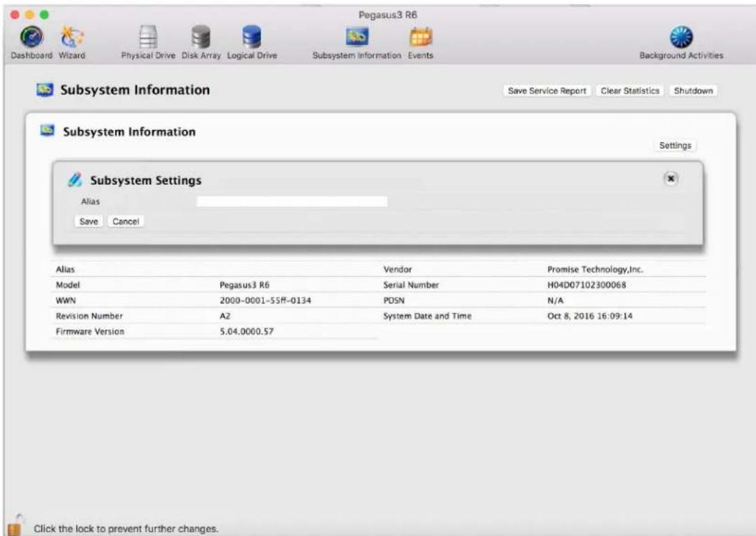
Task: Select the model value Pegasus3 R6
Action: [244, 285]
